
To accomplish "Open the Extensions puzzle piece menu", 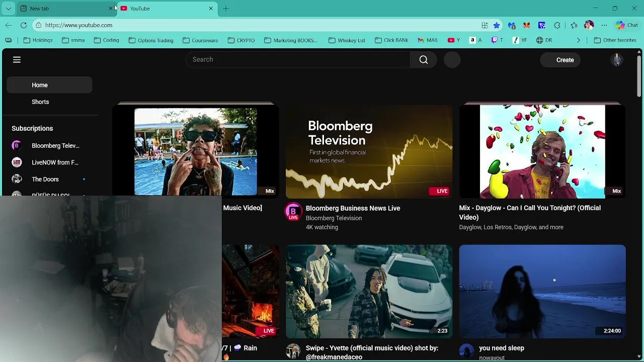I will pos(557,25).
